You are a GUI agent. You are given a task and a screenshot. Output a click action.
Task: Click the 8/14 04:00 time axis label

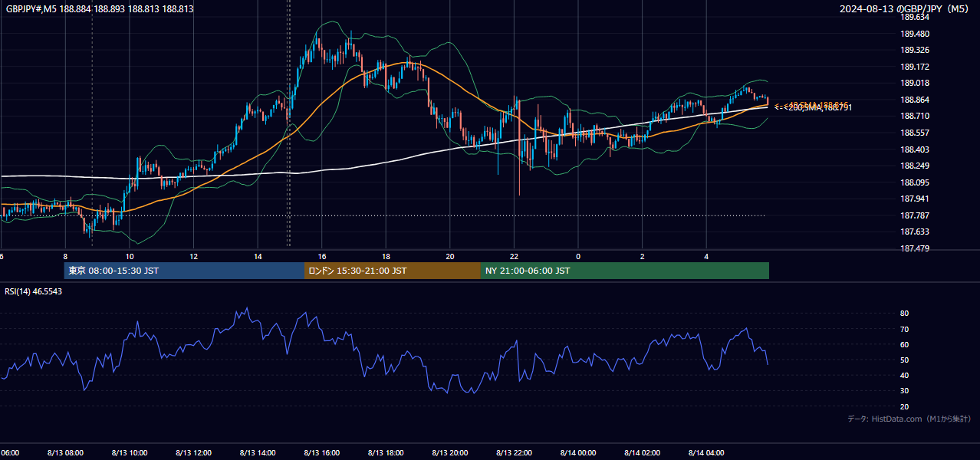[706, 452]
